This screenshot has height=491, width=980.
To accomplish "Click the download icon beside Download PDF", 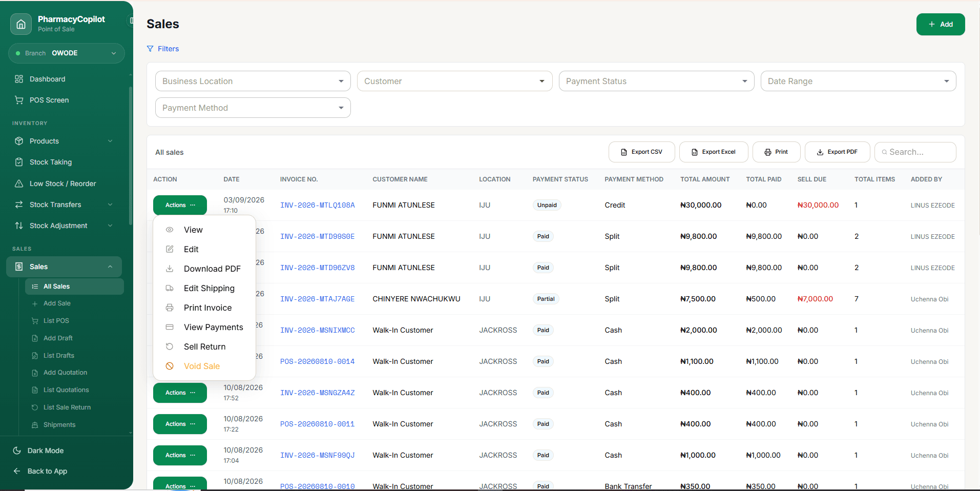I will [170, 269].
